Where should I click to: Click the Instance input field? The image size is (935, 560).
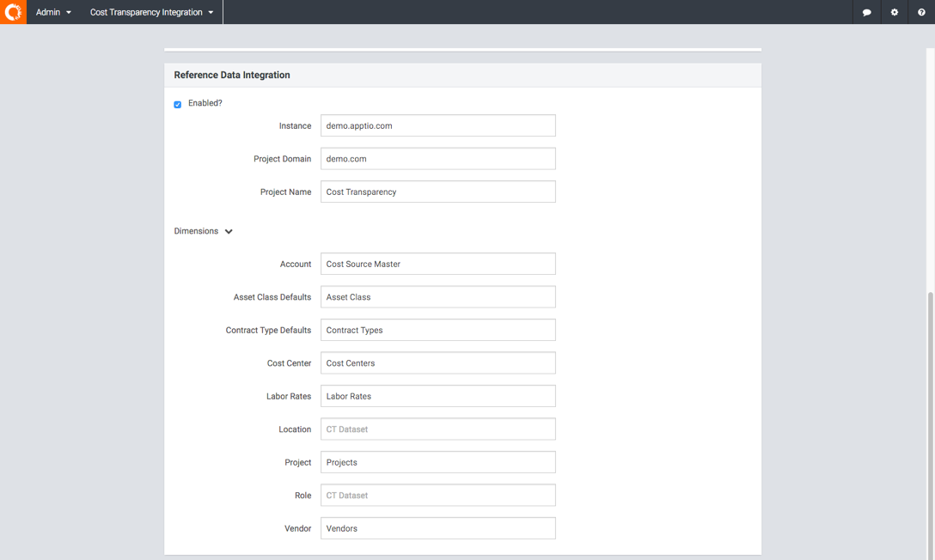[437, 125]
